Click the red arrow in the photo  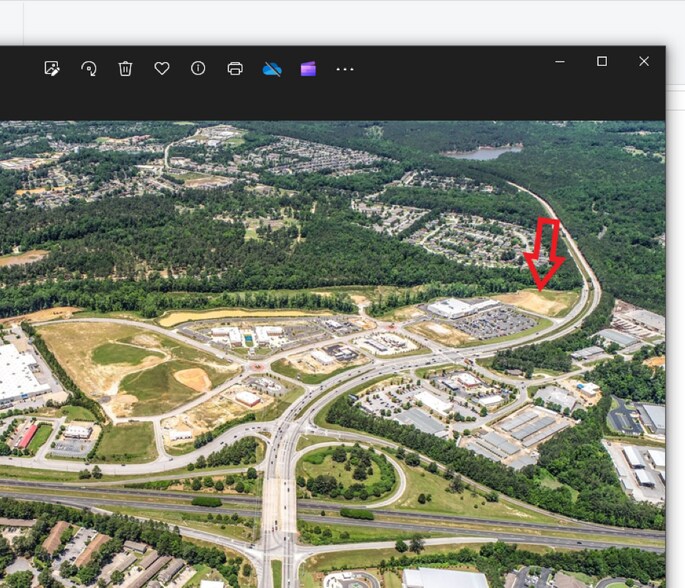click(544, 254)
